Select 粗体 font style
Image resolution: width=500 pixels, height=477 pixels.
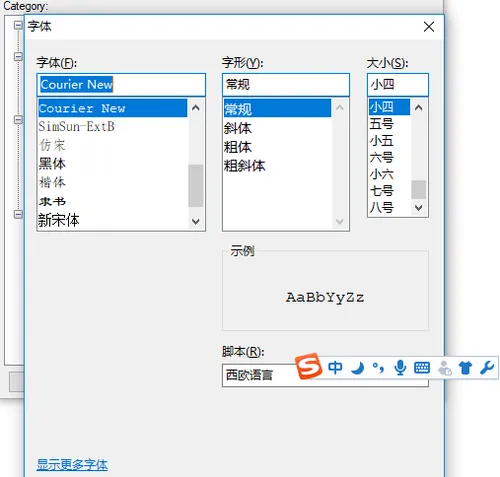coord(277,147)
